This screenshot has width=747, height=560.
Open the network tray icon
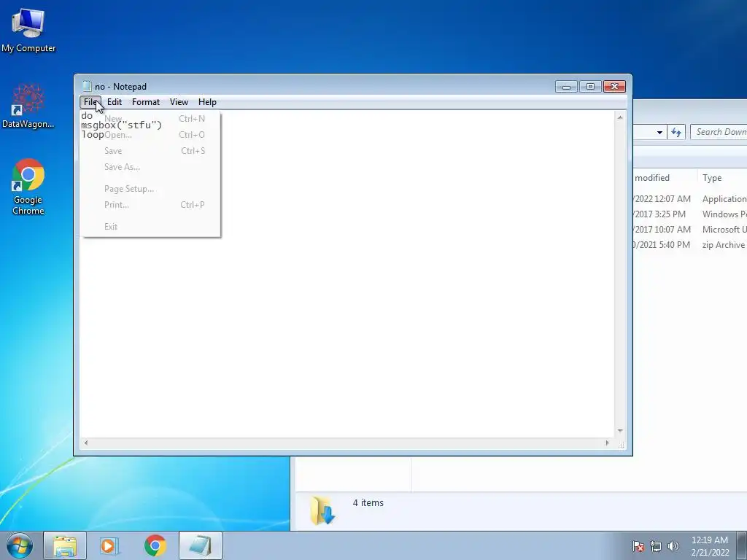(x=656, y=546)
